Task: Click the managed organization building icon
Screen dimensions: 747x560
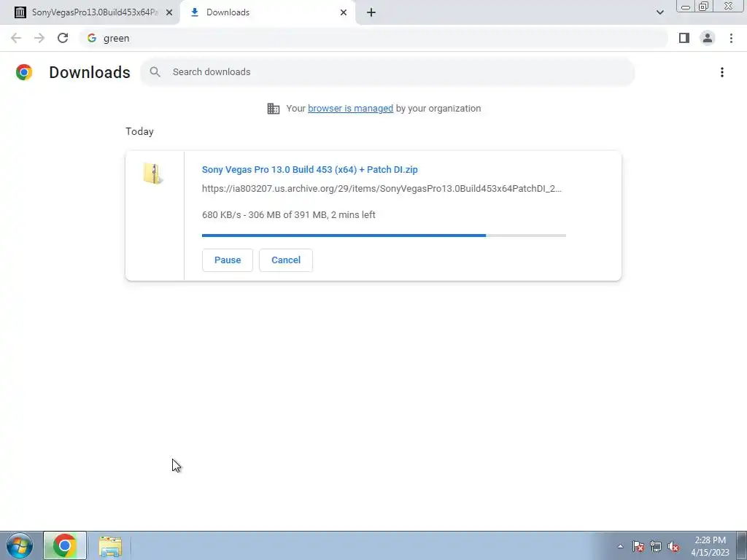Action: pos(274,109)
